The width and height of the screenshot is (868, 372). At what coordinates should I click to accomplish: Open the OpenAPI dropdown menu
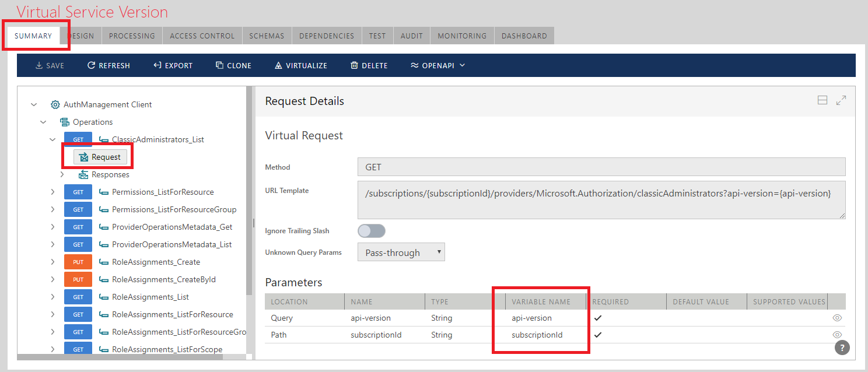437,66
